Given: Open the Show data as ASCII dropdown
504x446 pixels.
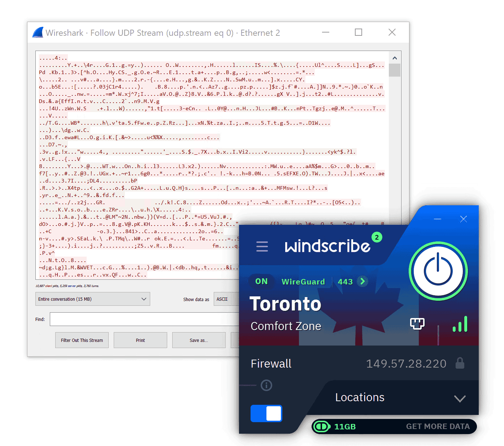Looking at the screenshot, I should click(226, 299).
